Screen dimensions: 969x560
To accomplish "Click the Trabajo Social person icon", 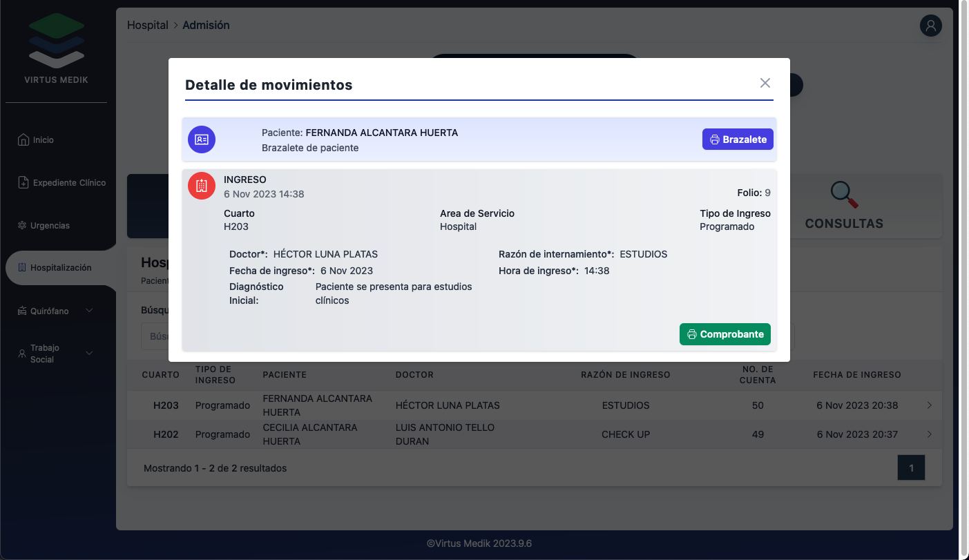I will 21,354.
